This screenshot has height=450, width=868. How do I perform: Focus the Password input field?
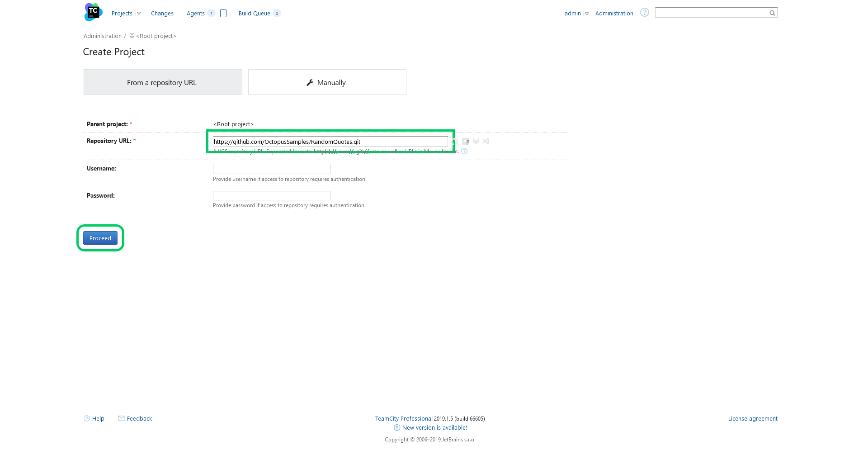272,195
